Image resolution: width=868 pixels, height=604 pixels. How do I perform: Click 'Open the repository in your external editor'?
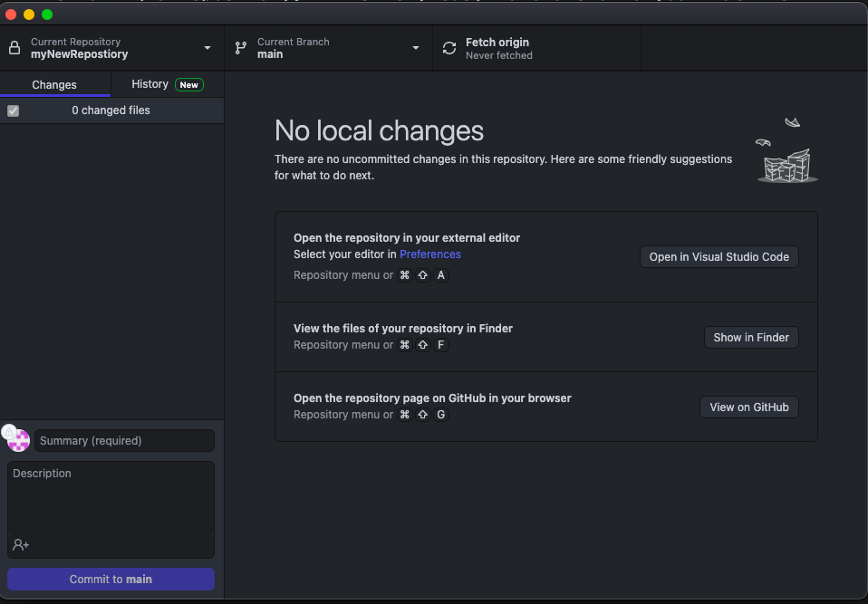point(407,238)
